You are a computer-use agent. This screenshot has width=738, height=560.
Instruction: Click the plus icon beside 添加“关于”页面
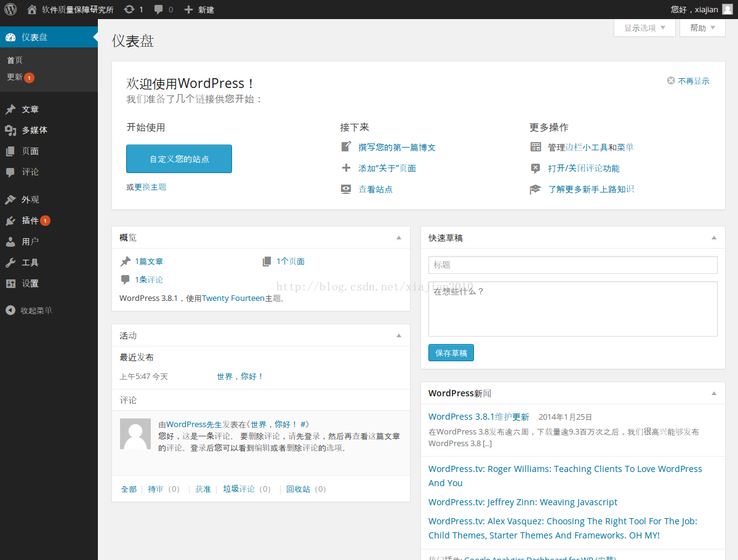point(346,168)
